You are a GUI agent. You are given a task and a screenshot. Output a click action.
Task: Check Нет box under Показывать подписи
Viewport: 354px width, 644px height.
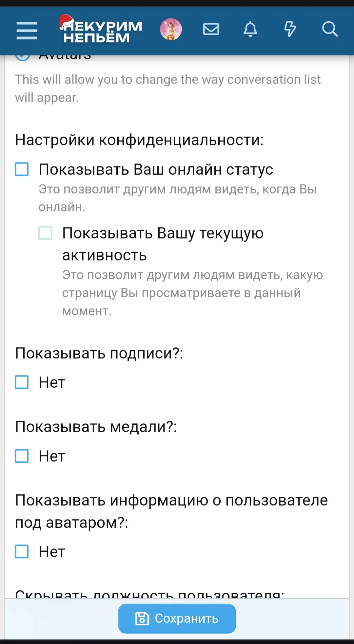[x=22, y=382]
